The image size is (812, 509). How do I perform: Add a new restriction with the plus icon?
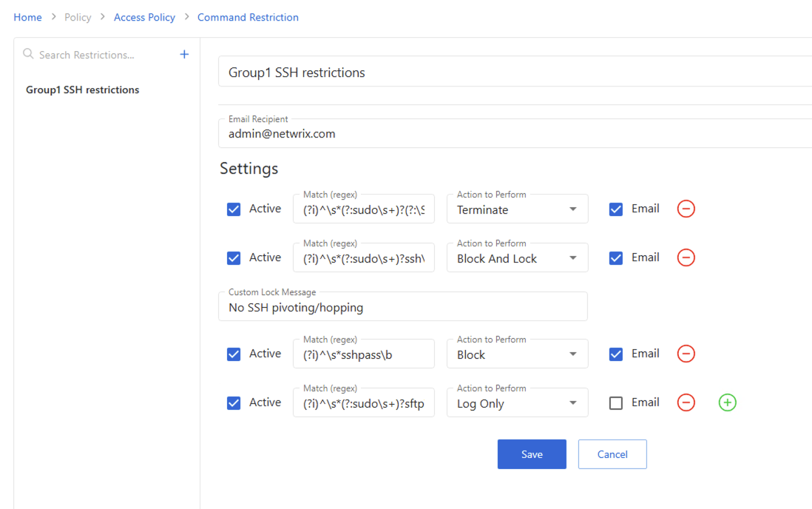(183, 54)
